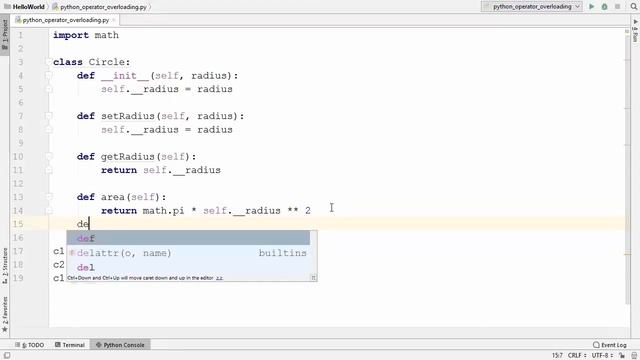Click python_operator_overloading.py breadcrumb in navigation bar
The image size is (640, 360).
(x=100, y=7)
